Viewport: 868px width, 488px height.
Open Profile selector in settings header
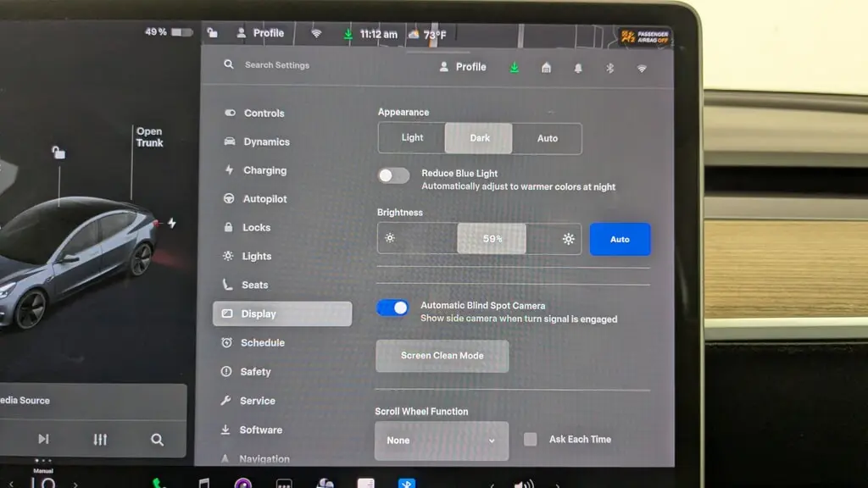coord(463,67)
